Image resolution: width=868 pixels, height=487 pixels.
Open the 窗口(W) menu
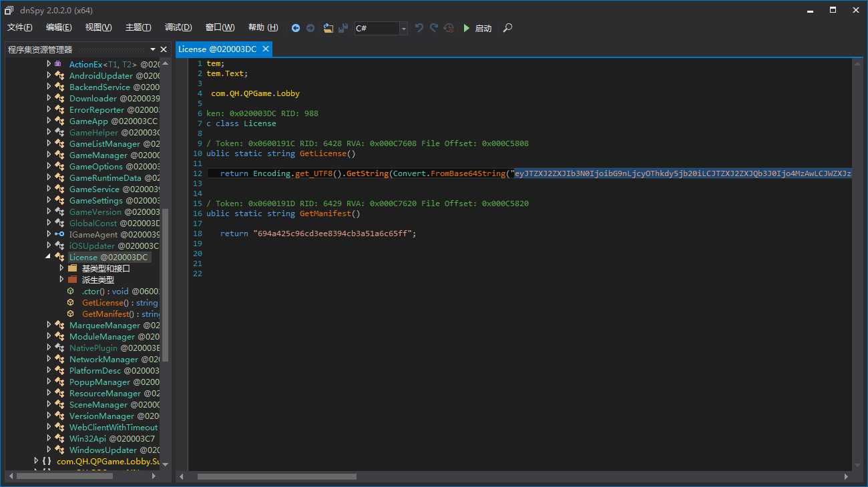pyautogui.click(x=220, y=27)
